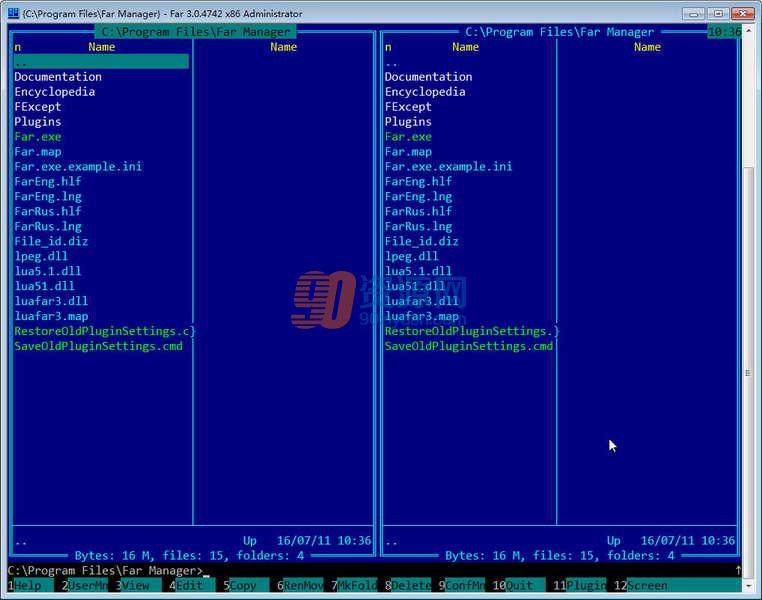Select RestoreOldPluginSettings file in left panel

click(x=104, y=331)
